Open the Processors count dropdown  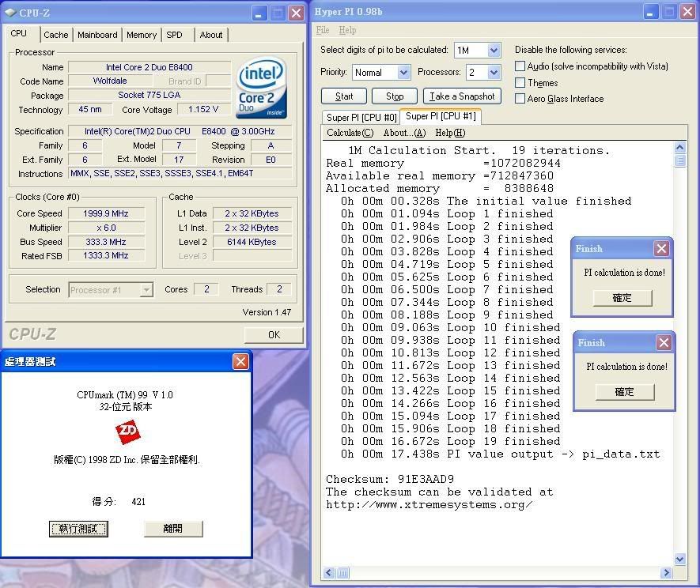tap(494, 72)
